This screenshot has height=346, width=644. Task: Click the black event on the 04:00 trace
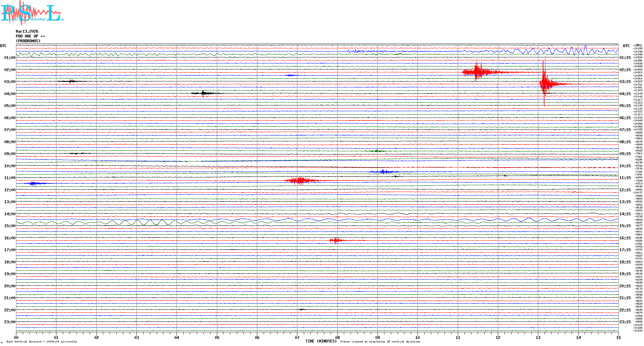203,93
